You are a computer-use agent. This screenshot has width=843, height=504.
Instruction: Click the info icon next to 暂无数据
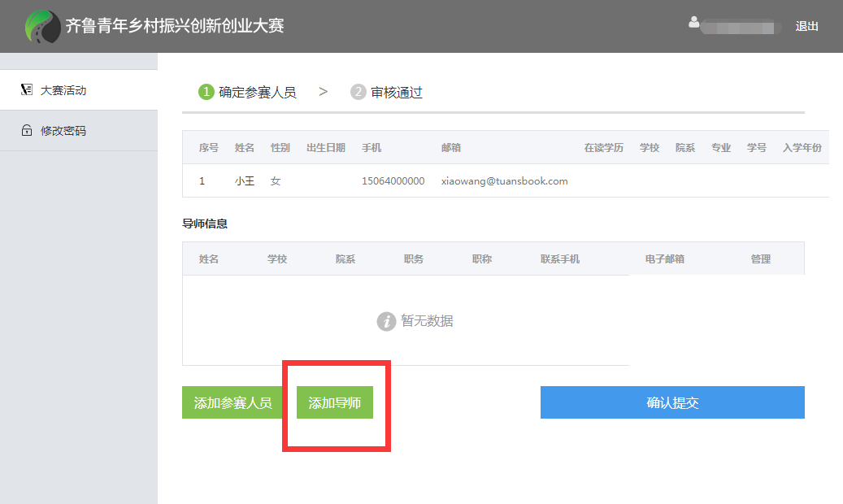point(386,321)
